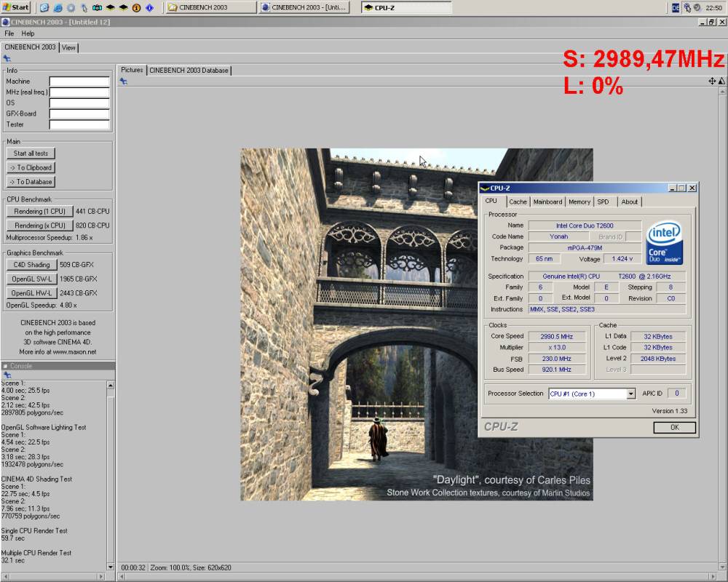Click processor name Intel Core Duo T2600
Screen dimensions: 728x582
(x=585, y=226)
